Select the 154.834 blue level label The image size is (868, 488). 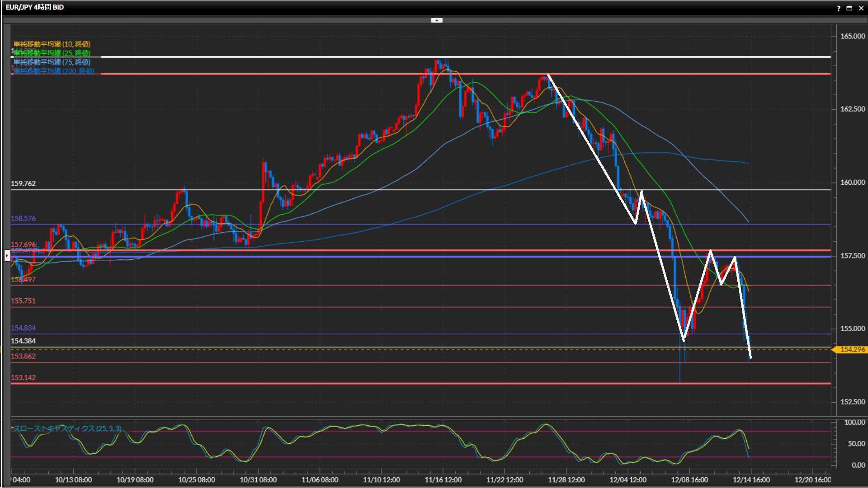[23, 328]
